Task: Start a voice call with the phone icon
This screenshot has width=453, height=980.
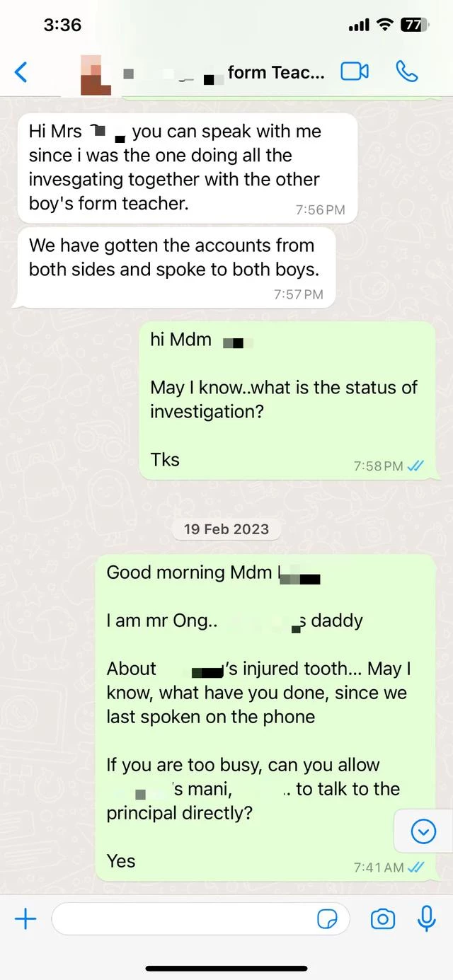Action: [x=406, y=71]
